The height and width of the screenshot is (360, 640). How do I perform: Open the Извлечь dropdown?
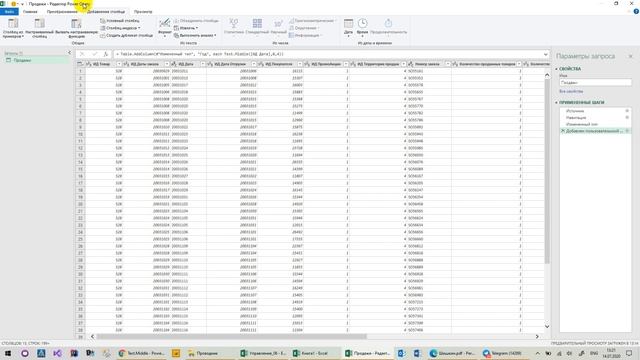click(186, 28)
